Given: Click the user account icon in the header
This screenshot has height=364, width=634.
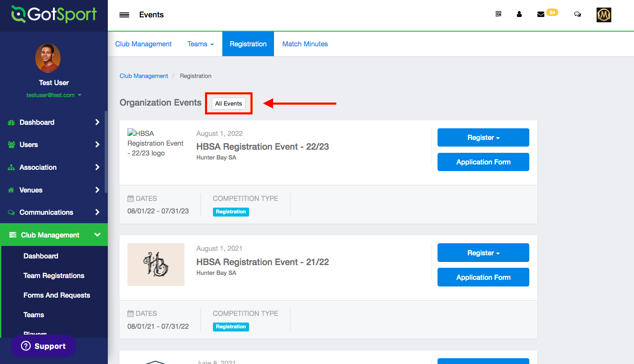Looking at the screenshot, I should [519, 14].
